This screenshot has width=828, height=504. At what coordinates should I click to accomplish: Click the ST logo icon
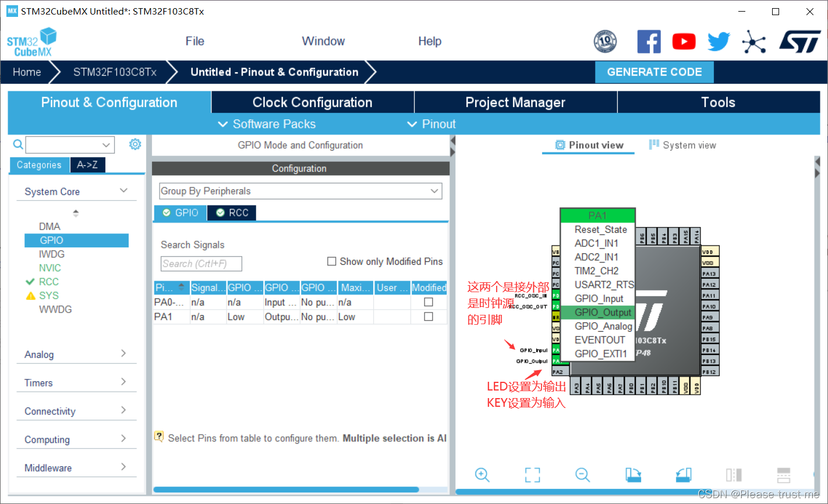[800, 42]
